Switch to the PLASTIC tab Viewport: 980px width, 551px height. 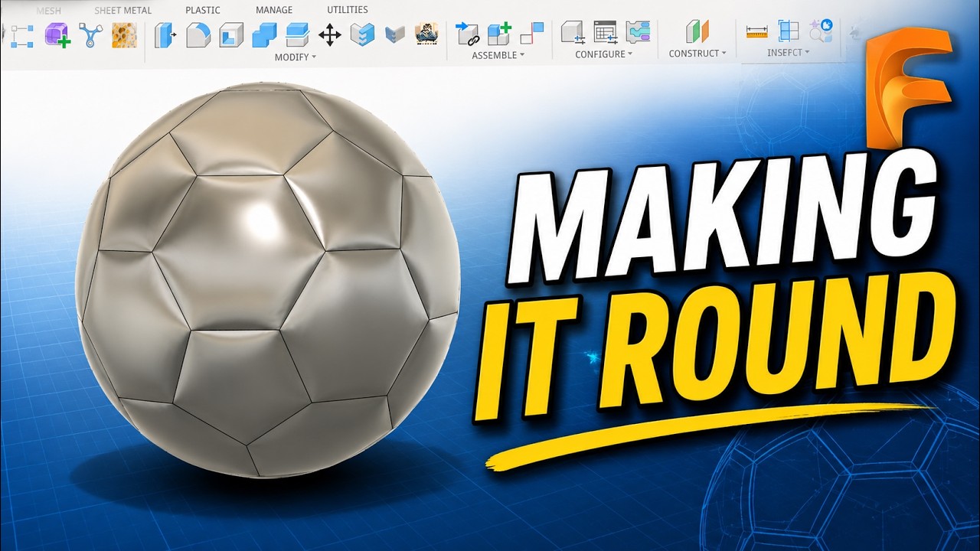203,10
